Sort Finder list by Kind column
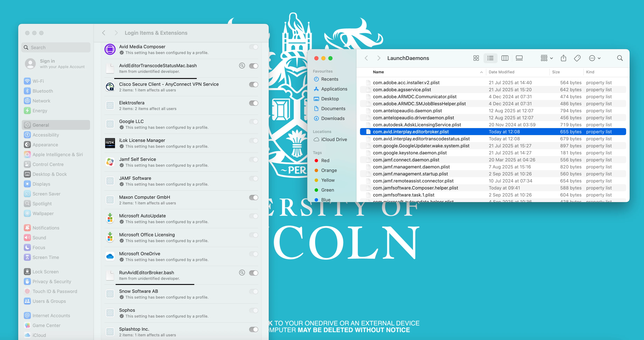Viewport: 644px width, 340px height. tap(605, 72)
